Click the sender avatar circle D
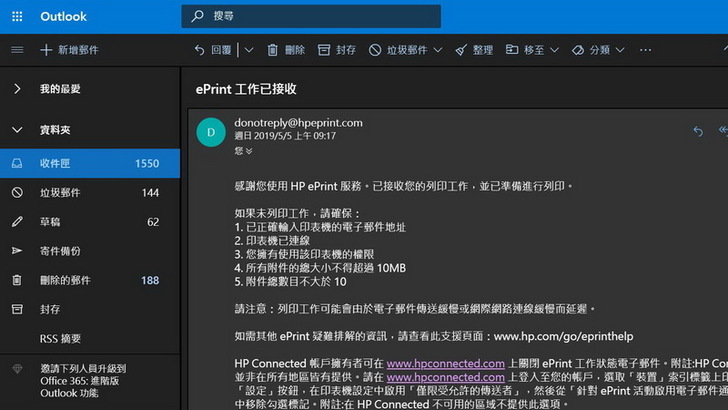The height and width of the screenshot is (410, 728). pos(210,131)
